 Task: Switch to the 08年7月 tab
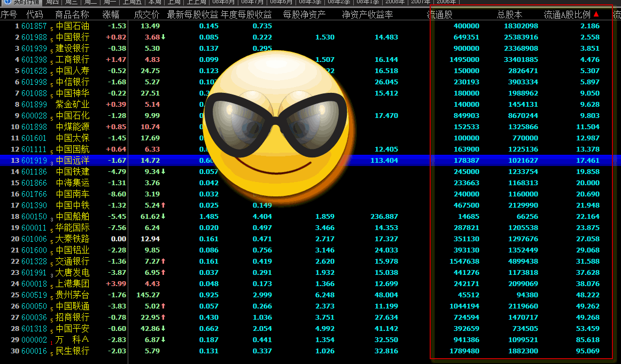point(252,2)
